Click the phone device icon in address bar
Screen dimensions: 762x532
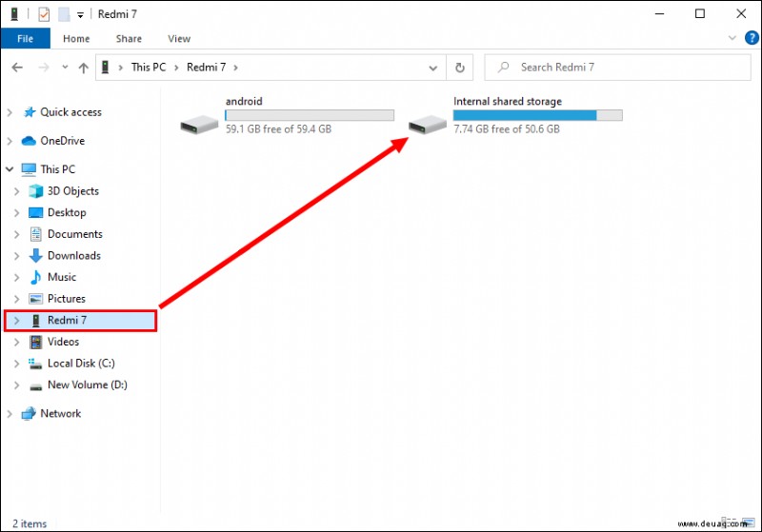pos(105,67)
